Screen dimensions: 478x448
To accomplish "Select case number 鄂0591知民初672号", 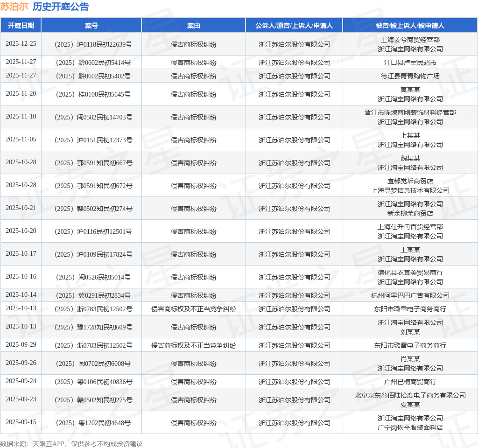I will point(93,186).
